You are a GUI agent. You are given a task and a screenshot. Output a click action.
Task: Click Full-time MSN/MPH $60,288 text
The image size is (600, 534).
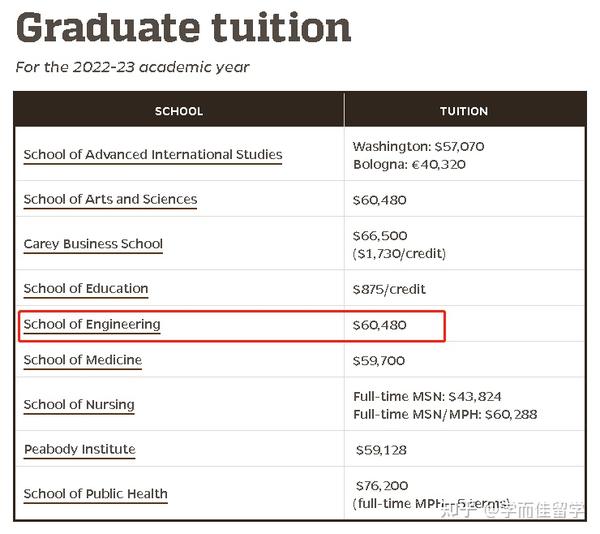tap(445, 414)
